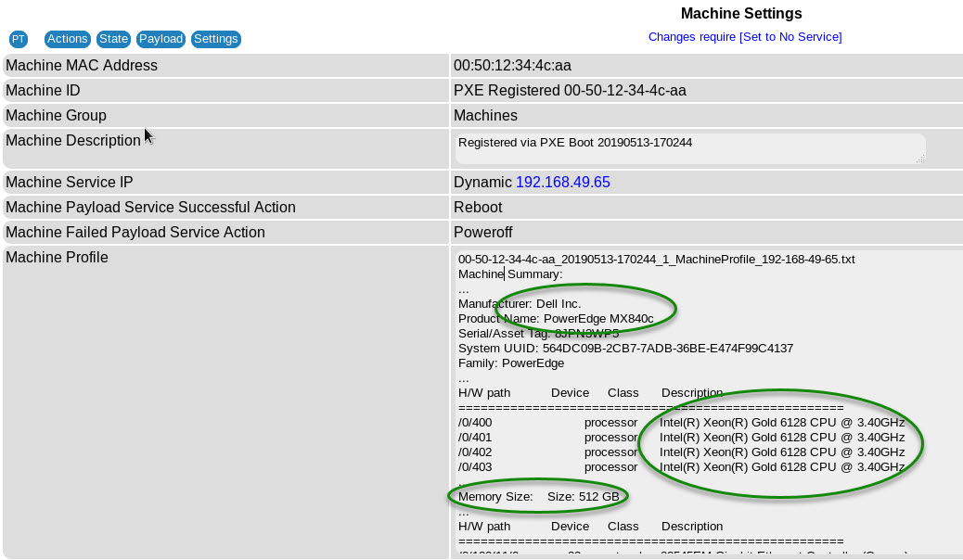Click the Poweroff failed action value

pos(482,233)
